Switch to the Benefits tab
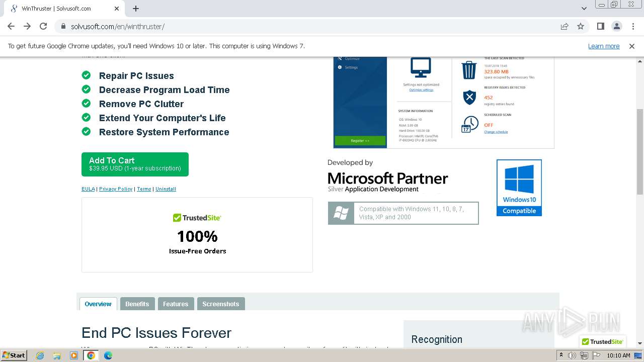644x362 pixels. [x=137, y=304]
